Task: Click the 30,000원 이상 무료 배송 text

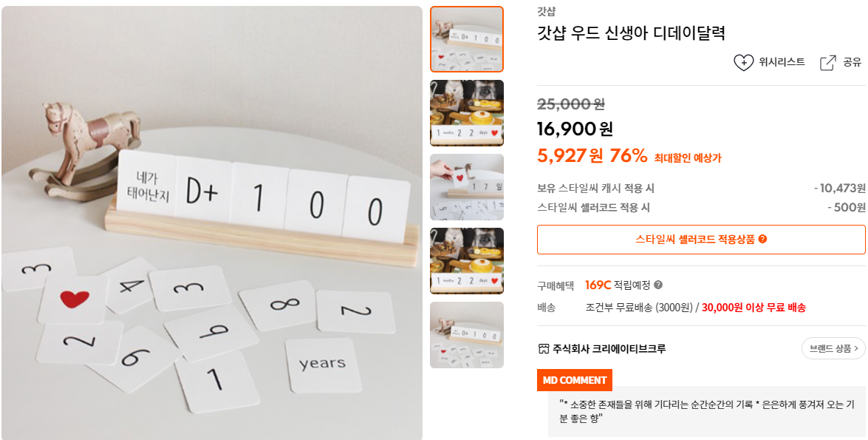Action: (753, 308)
